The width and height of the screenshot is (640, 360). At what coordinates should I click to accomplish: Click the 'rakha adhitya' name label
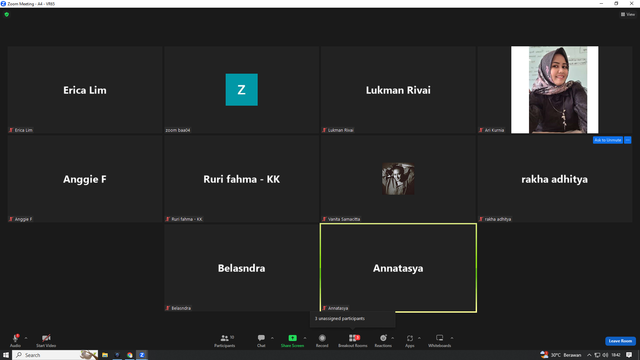pos(498,219)
